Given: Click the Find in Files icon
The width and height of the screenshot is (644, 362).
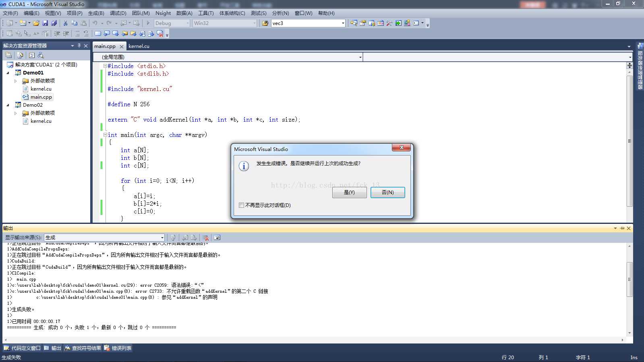Looking at the screenshot, I should point(265,23).
